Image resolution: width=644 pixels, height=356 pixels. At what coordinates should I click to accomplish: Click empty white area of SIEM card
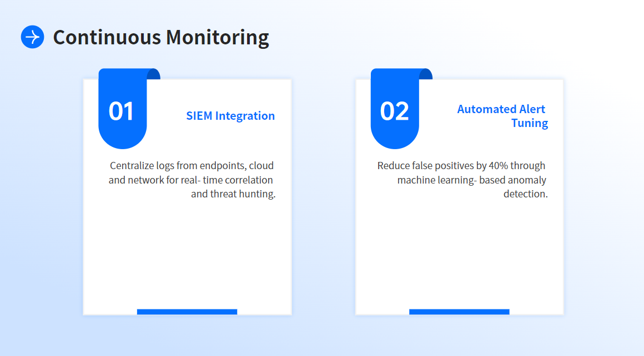187,255
